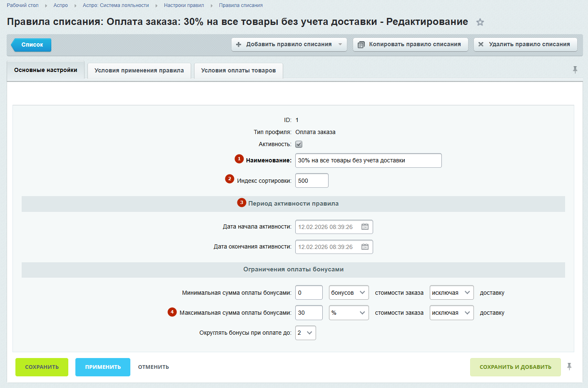This screenshot has height=388, width=588.
Task: Click hint marker 3 near Период активности правила
Action: tap(242, 203)
